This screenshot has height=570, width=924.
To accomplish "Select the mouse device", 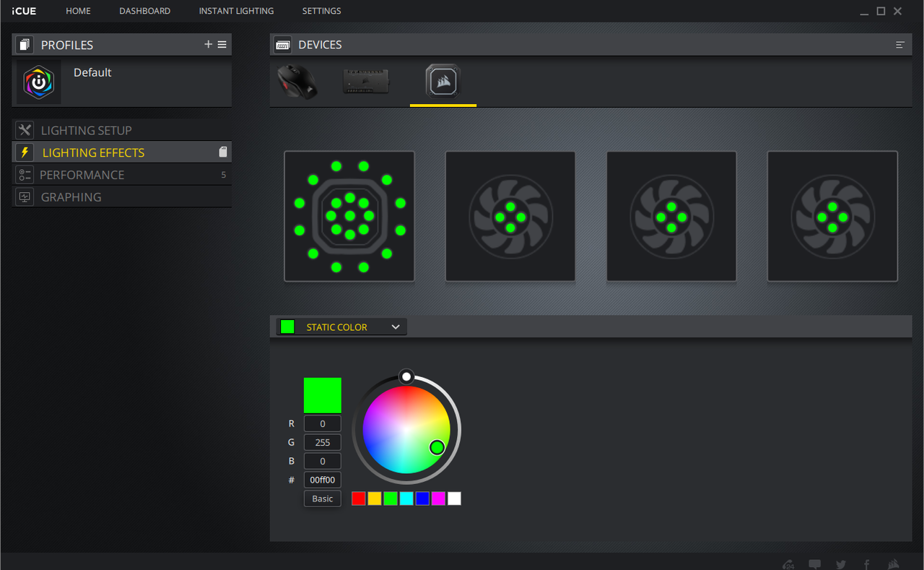I will pyautogui.click(x=297, y=82).
